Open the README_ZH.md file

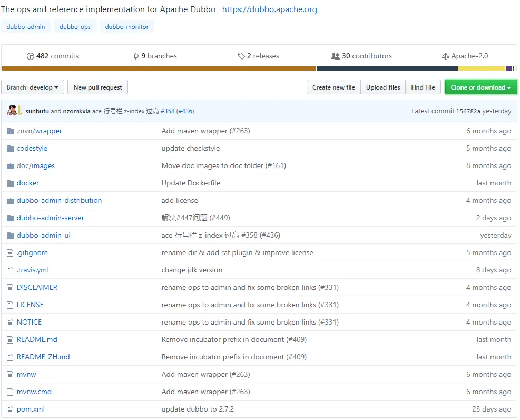coord(43,357)
